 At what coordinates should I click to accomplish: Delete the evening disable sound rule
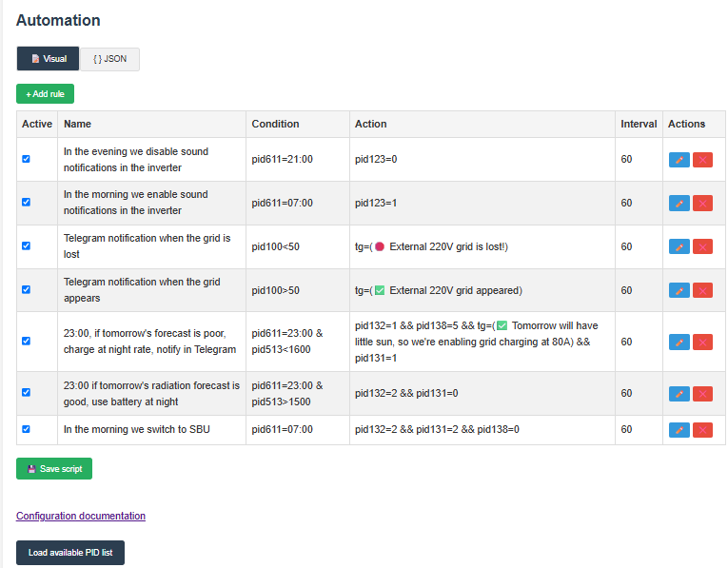[702, 160]
